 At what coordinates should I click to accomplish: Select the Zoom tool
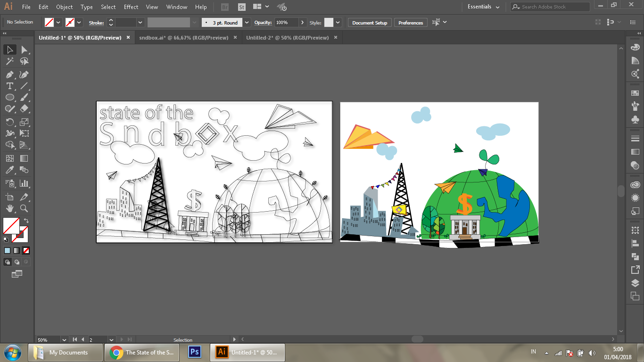[x=24, y=208]
